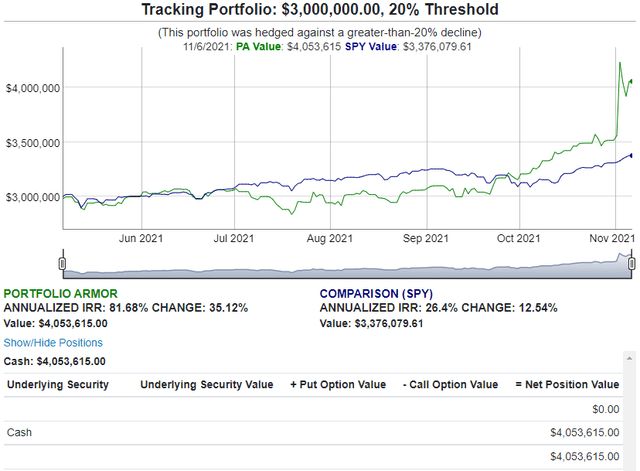Click the Sep 2021 axis label
Screen dimensions: 640x471
coord(426,238)
